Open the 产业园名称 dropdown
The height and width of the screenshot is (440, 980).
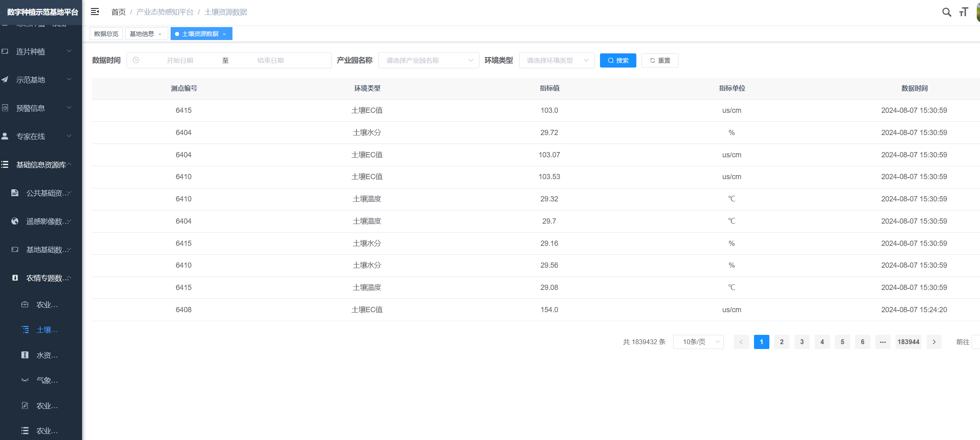point(428,60)
